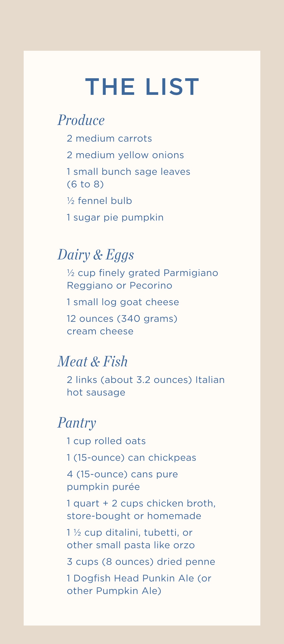284x644 pixels.
Task: Select the can chickpeas entry
Action: [x=132, y=457]
